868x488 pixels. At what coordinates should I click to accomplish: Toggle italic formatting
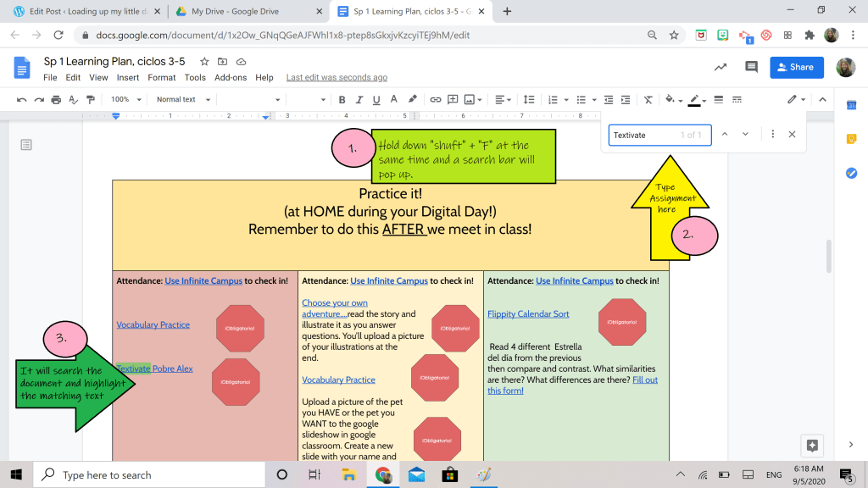coord(359,99)
